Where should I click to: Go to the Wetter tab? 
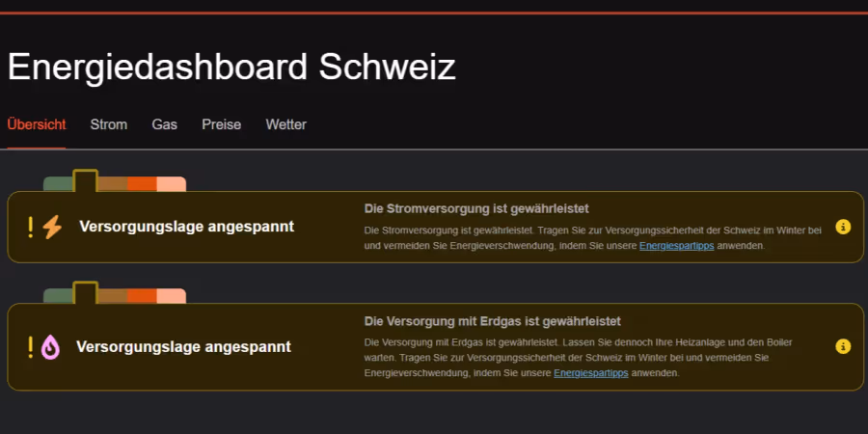[285, 124]
